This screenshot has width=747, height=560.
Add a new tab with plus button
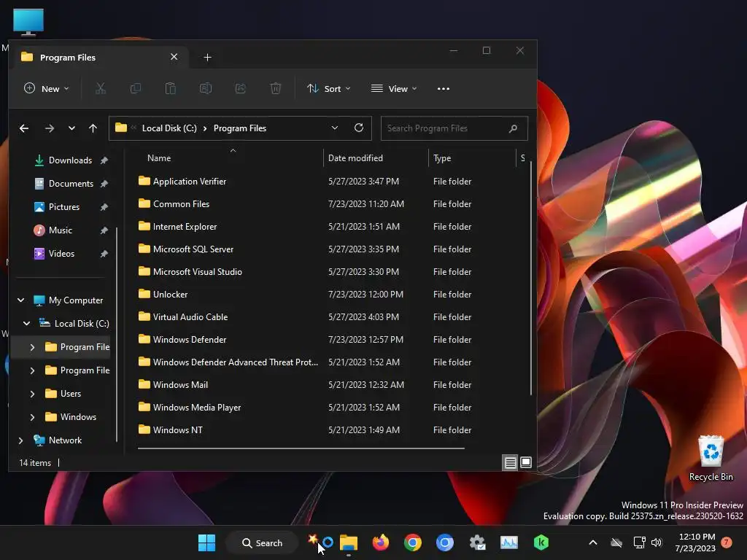(x=207, y=58)
